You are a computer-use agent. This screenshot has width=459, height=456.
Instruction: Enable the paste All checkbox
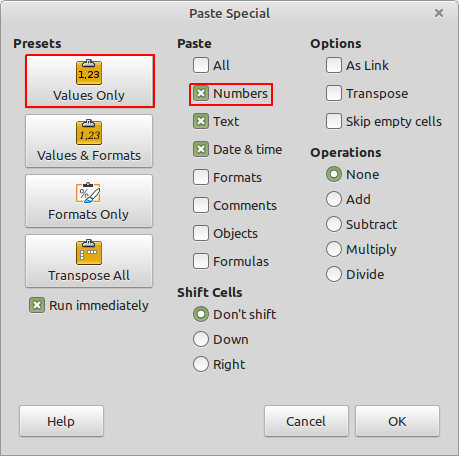point(201,65)
